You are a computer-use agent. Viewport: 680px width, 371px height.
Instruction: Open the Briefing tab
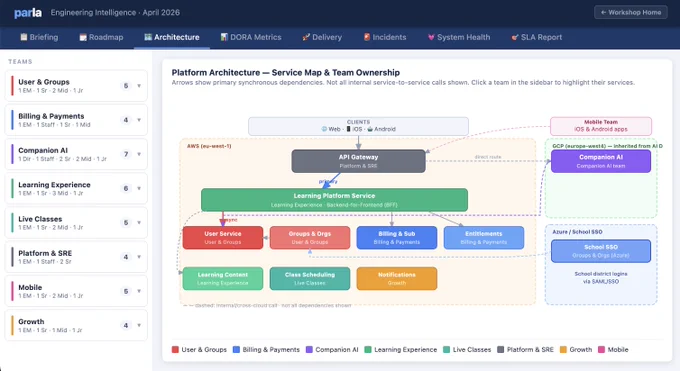point(39,37)
